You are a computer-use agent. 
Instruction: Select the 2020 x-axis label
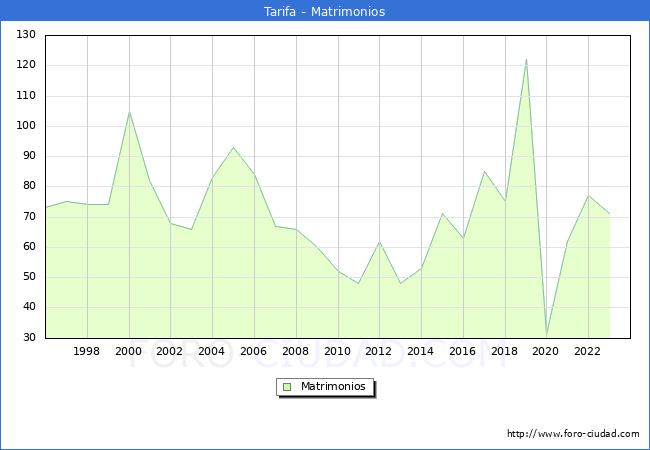tap(546, 351)
